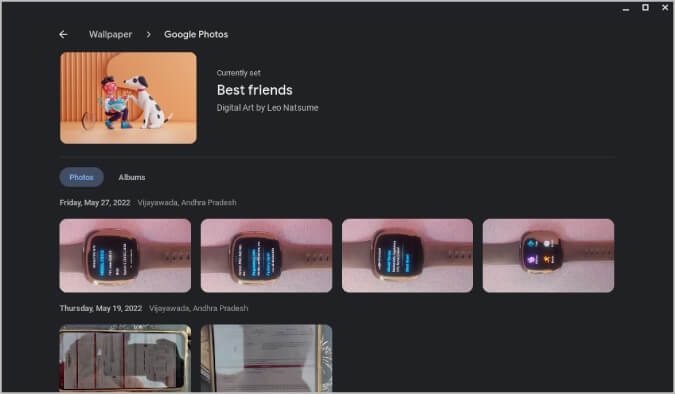Image resolution: width=675 pixels, height=394 pixels.
Task: Close the wallpaper window
Action: 665,7
